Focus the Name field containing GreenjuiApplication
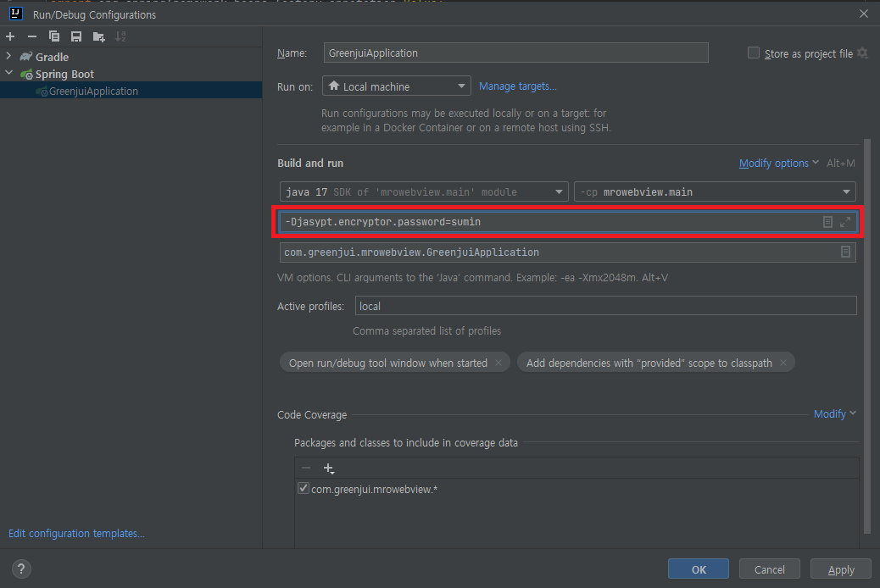880x588 pixels. pos(515,53)
